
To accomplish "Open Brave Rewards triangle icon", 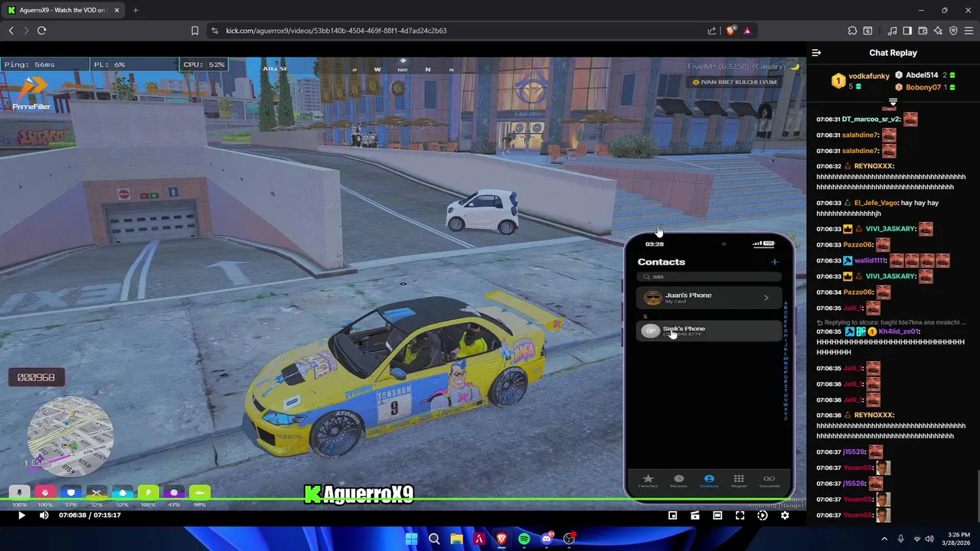I will click(747, 31).
